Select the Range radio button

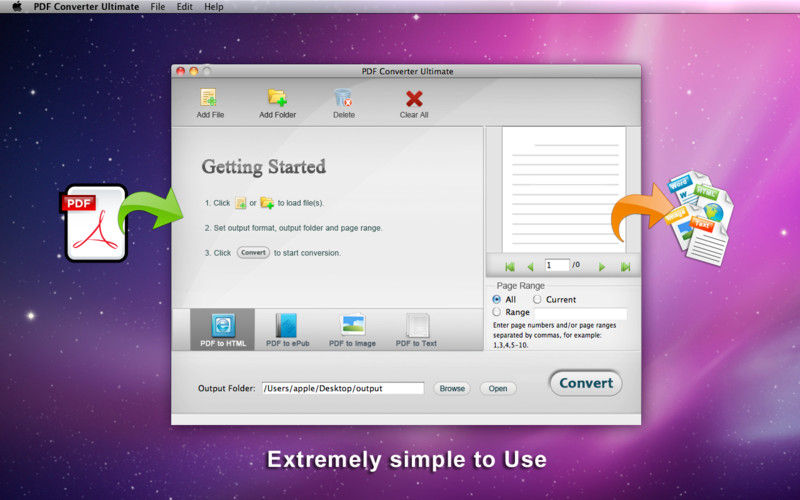pos(496,312)
